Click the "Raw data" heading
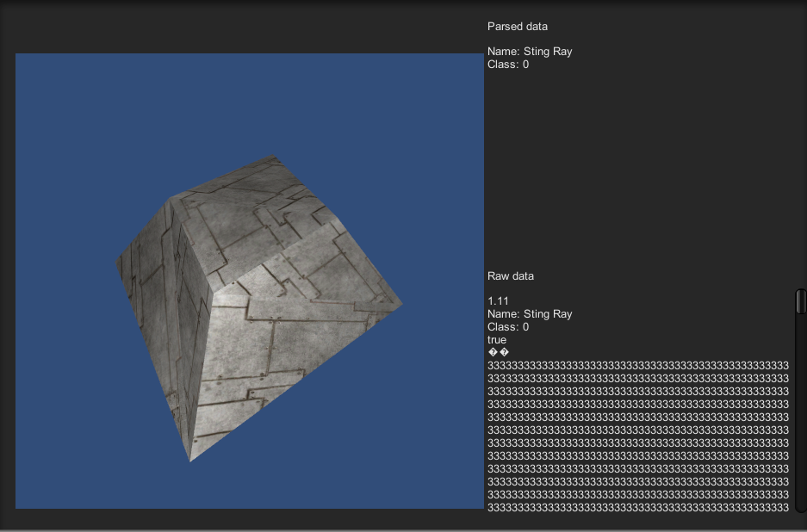The height and width of the screenshot is (532, 807). pos(511,276)
